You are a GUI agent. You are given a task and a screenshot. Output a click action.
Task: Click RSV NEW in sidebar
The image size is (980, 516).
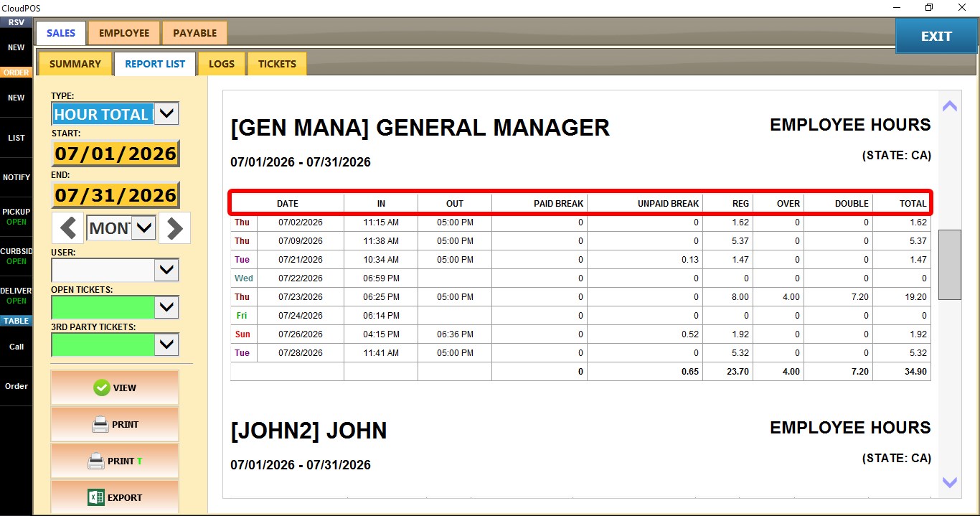[16, 47]
